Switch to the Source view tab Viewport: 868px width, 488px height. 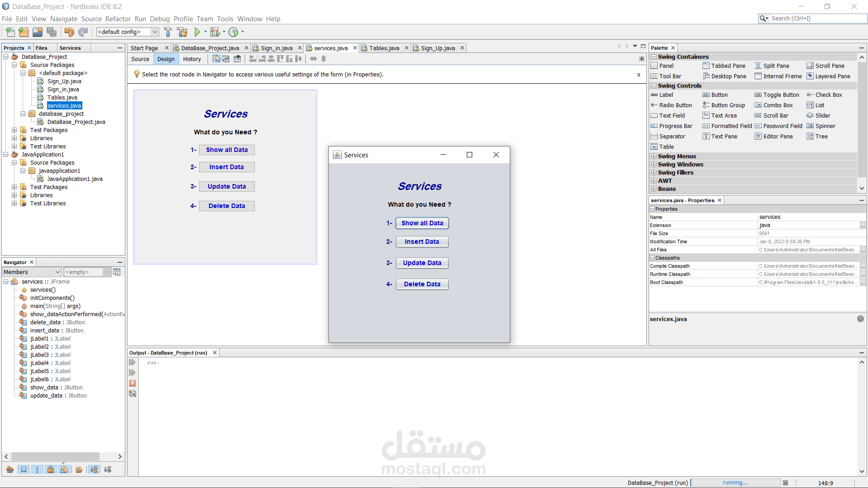click(x=140, y=59)
